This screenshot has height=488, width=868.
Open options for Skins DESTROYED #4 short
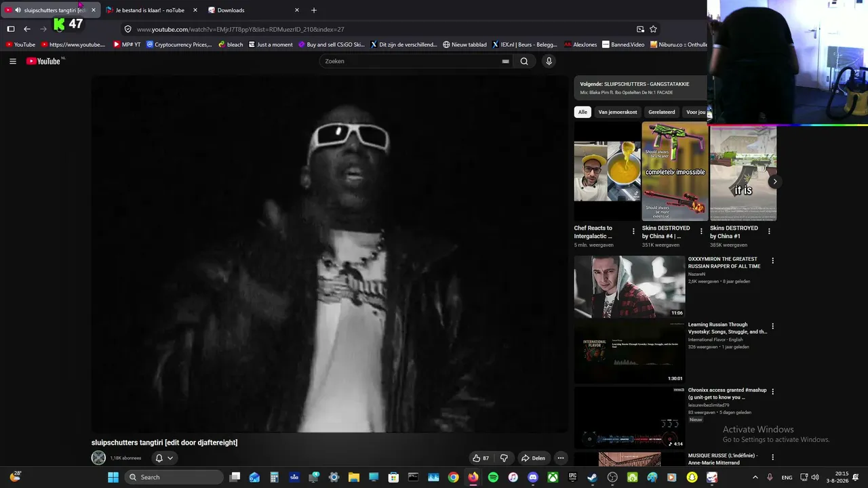point(701,232)
